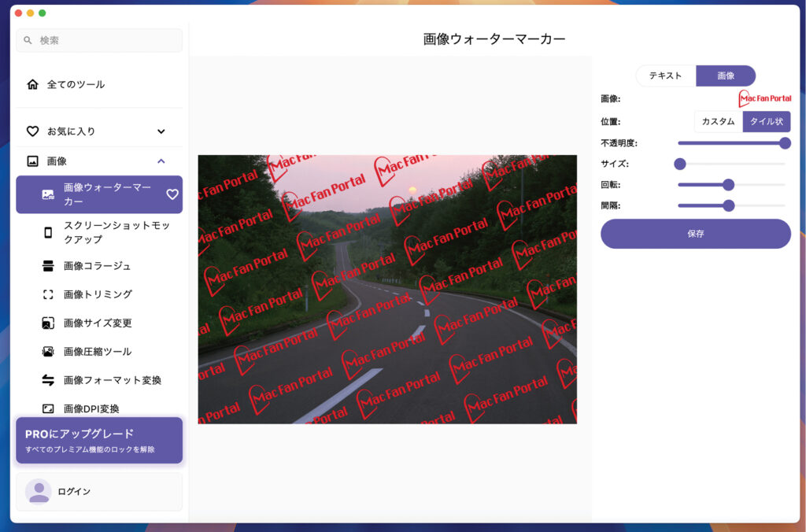
Task: Click the 位置: label
Action: point(611,122)
